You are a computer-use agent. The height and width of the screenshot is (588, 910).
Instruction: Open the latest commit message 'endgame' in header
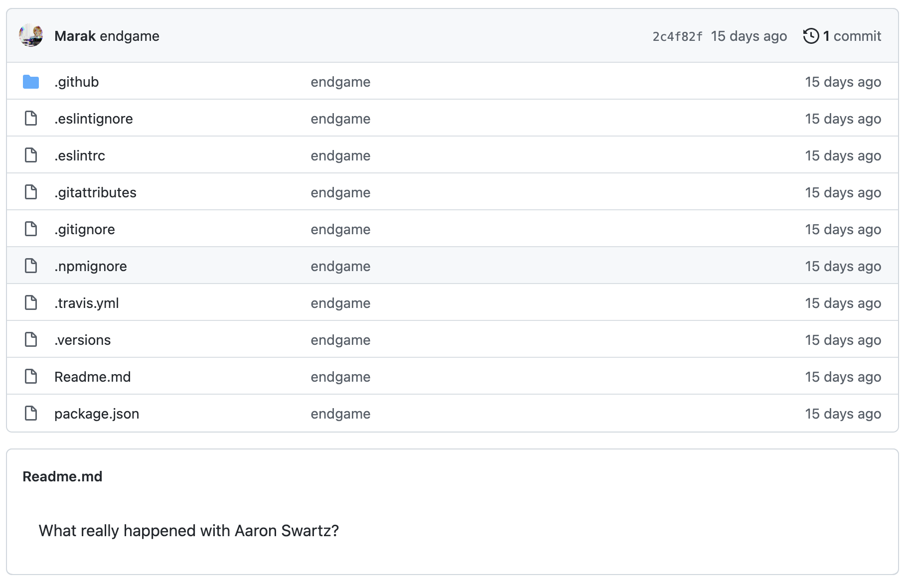(x=130, y=36)
